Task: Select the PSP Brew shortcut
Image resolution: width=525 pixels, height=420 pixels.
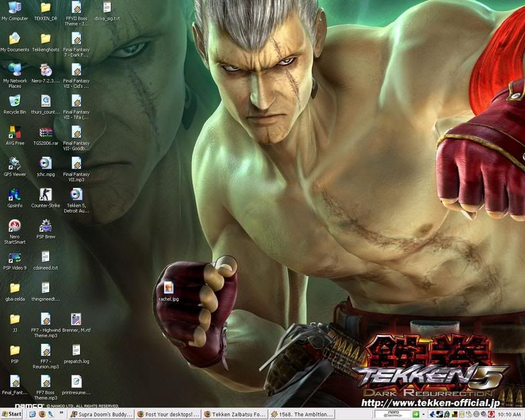Action: click(x=45, y=230)
